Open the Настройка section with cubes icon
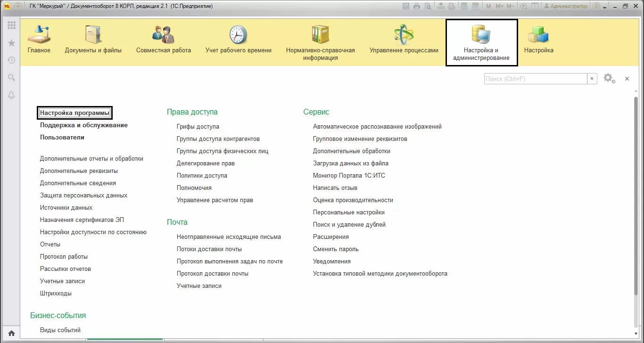The image size is (644, 343). [539, 39]
